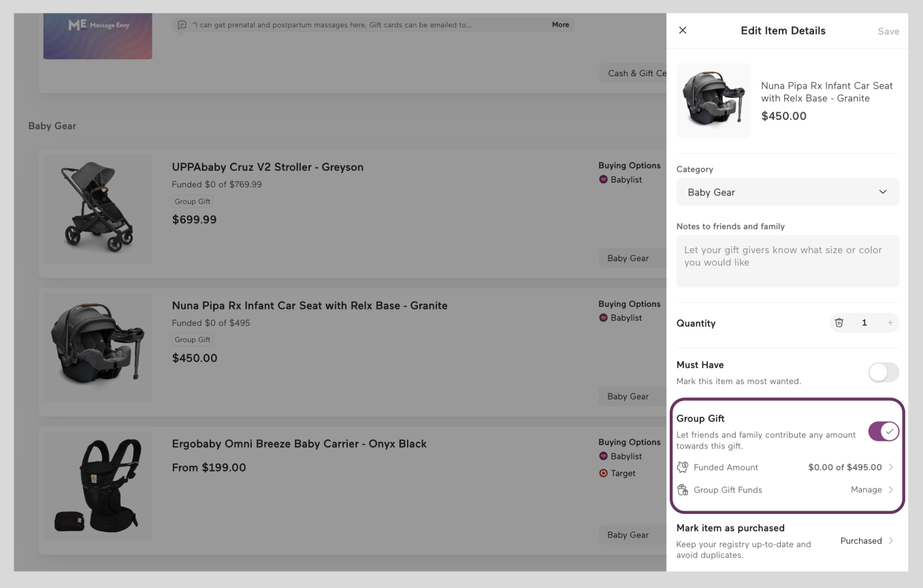Screen dimensions: 923x588
Task: Enable the Must Have toggle
Action: point(883,372)
